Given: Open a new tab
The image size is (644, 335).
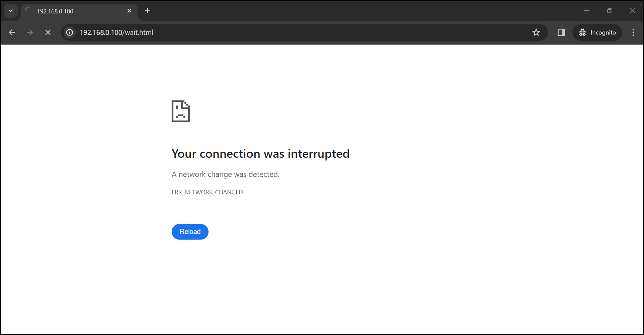Looking at the screenshot, I should pyautogui.click(x=148, y=11).
